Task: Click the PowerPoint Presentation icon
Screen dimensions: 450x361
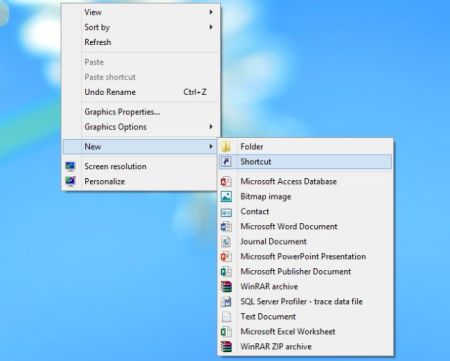Action: [226, 257]
